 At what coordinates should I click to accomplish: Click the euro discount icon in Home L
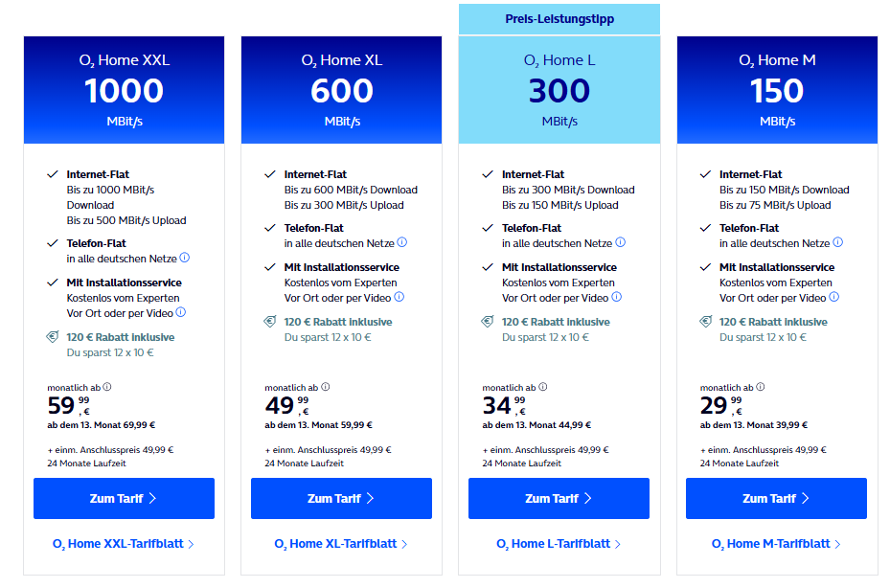click(487, 322)
